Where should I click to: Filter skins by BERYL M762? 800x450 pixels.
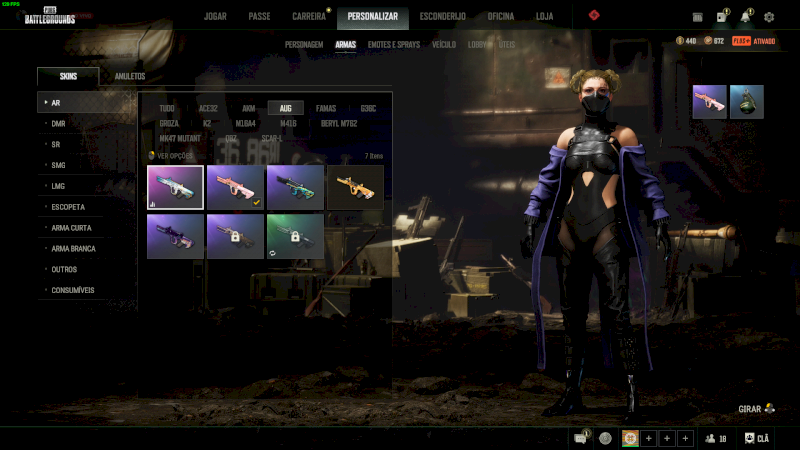click(x=339, y=123)
